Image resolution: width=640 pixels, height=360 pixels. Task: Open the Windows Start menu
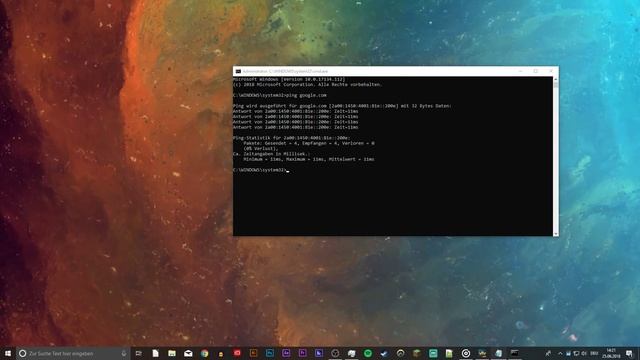click(x=8, y=353)
